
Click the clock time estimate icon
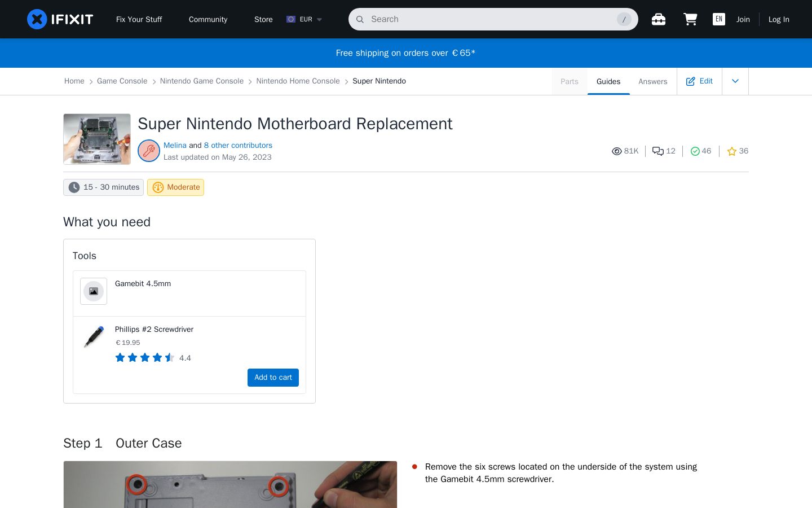(74, 187)
